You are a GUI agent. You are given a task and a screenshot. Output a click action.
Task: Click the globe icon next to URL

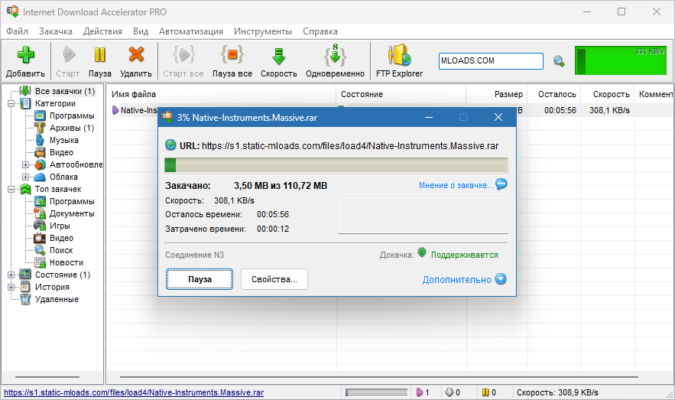[x=170, y=145]
